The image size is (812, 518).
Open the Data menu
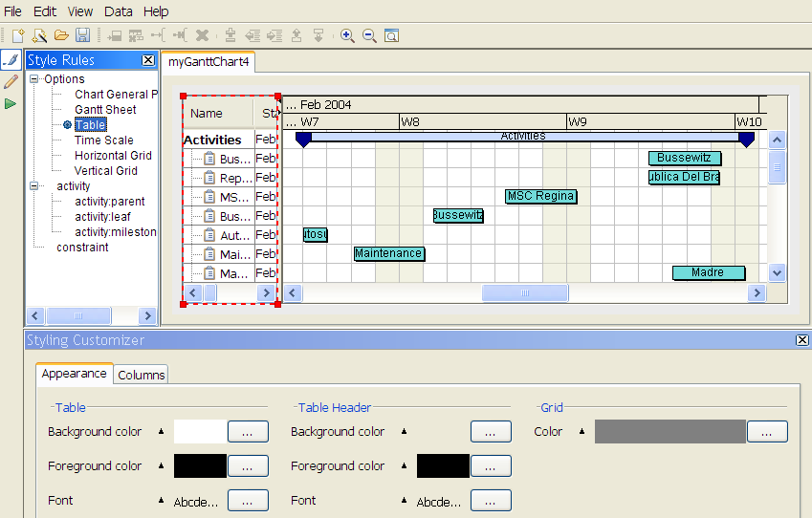[119, 11]
